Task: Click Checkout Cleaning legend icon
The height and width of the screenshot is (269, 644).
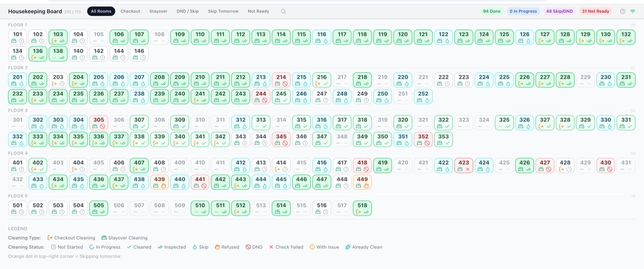Action: pos(50,238)
